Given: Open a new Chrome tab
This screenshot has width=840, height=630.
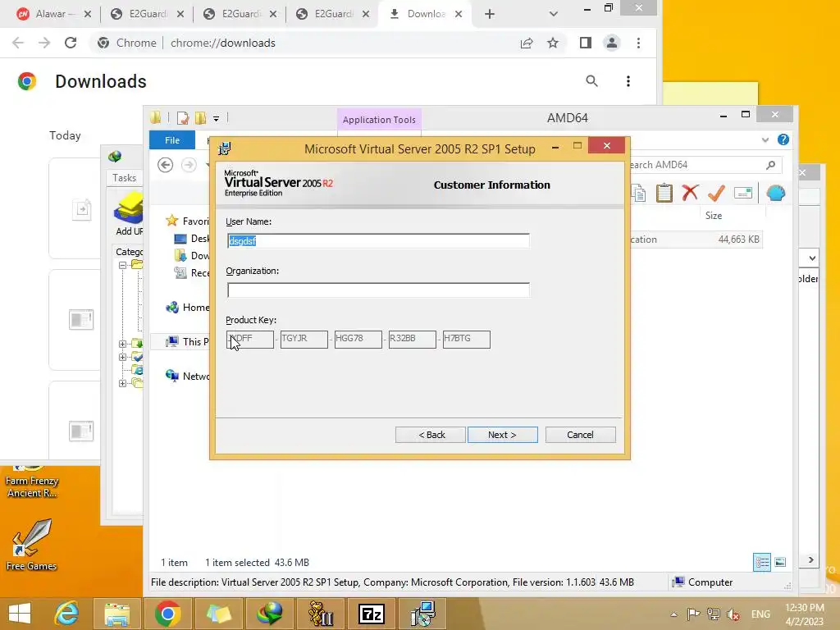Looking at the screenshot, I should 490,15.
